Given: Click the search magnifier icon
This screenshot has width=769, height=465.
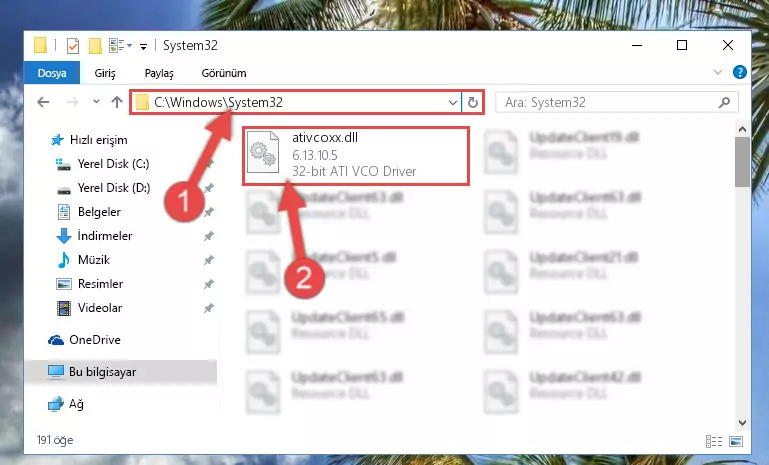Looking at the screenshot, I should 724,102.
